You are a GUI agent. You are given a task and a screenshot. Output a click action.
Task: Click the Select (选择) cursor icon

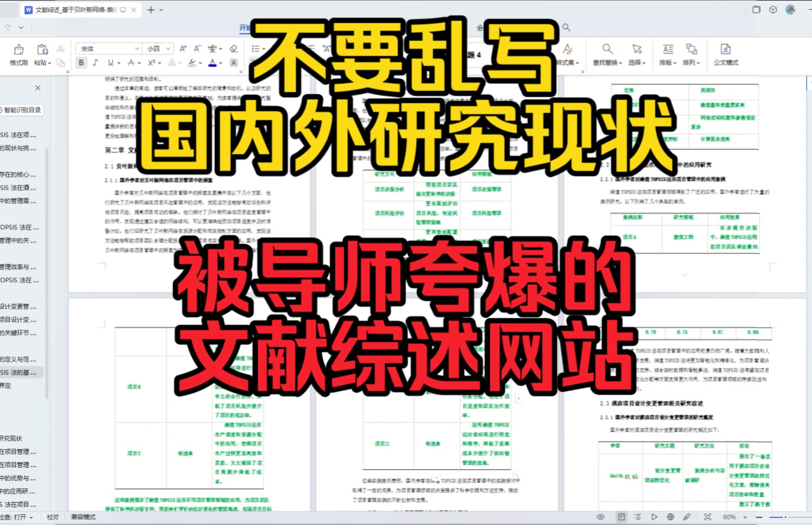(x=637, y=49)
